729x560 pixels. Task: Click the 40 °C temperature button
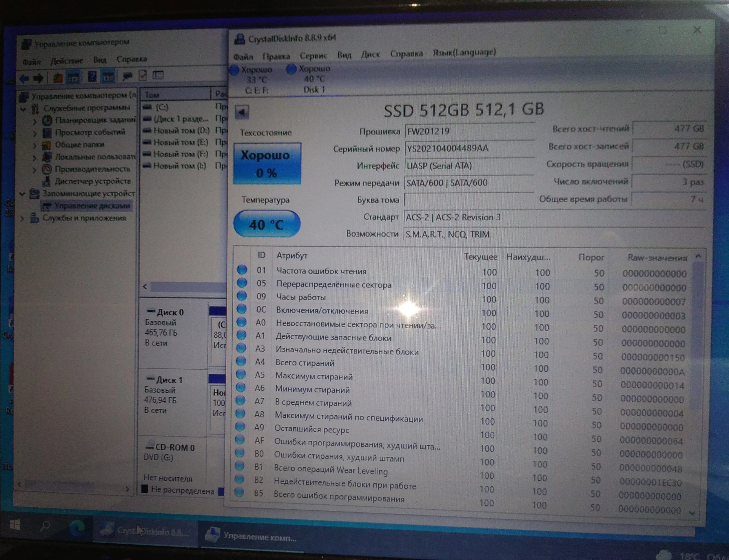click(x=267, y=224)
